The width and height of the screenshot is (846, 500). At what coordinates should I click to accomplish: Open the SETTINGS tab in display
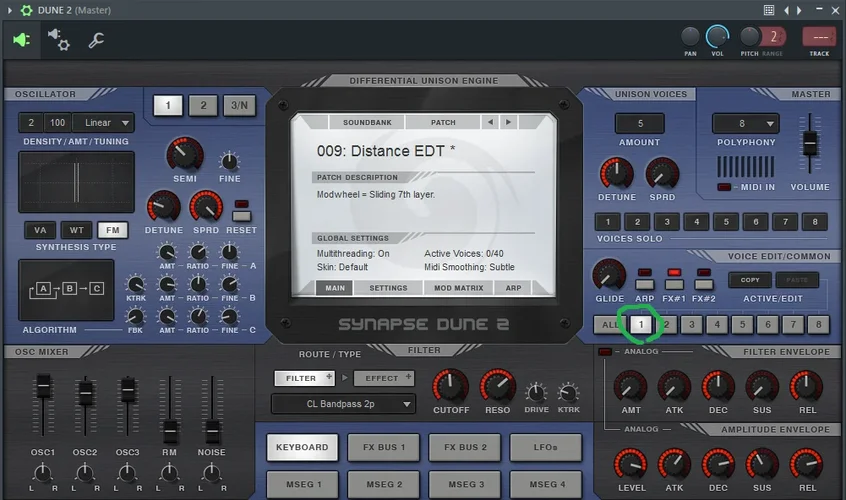tap(388, 288)
